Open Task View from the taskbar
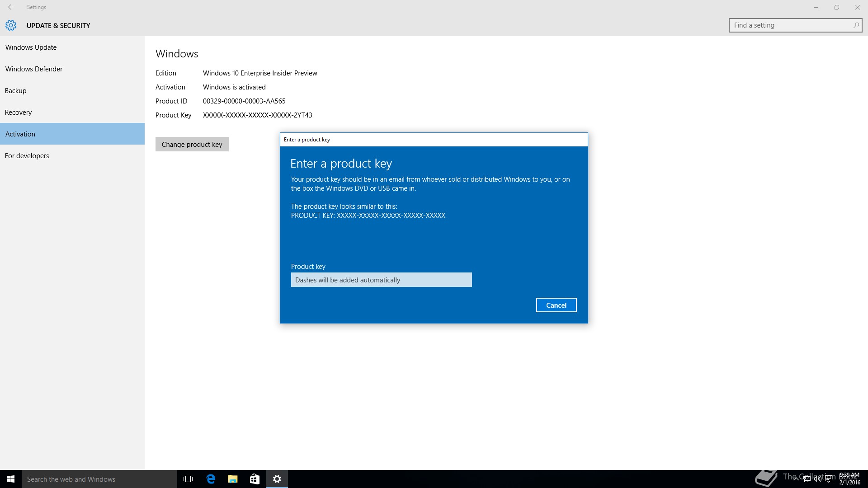 (188, 479)
